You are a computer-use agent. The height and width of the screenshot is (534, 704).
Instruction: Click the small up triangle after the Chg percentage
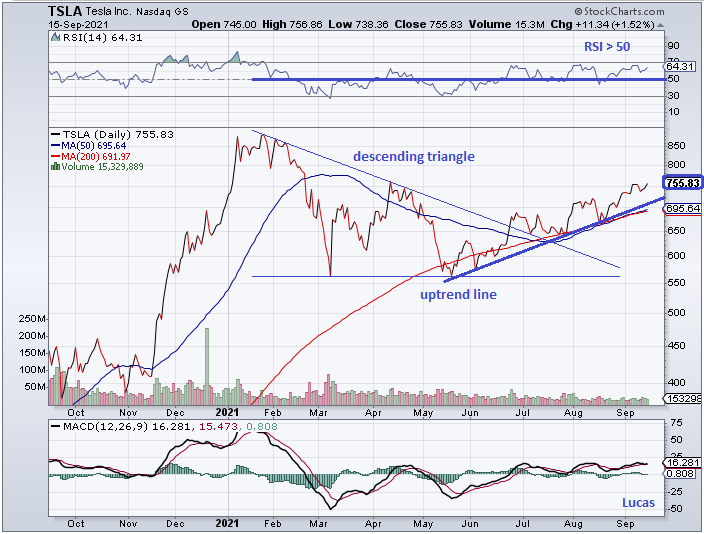pyautogui.click(x=660, y=25)
